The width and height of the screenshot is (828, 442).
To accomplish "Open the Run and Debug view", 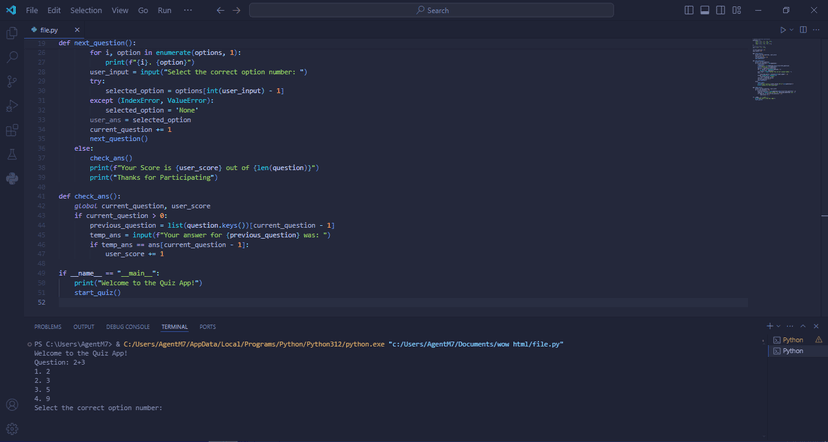I will pyautogui.click(x=12, y=106).
